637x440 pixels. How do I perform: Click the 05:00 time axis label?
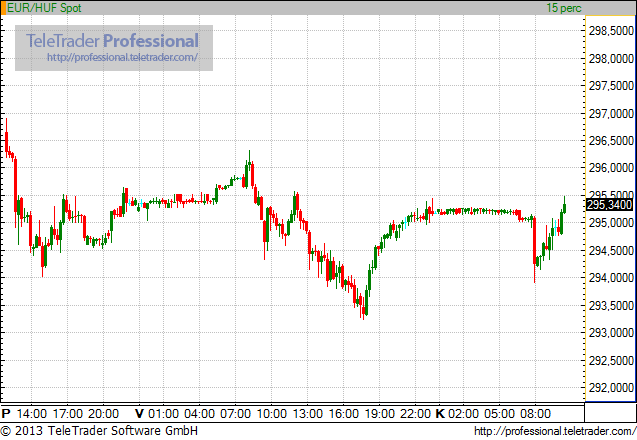click(499, 414)
